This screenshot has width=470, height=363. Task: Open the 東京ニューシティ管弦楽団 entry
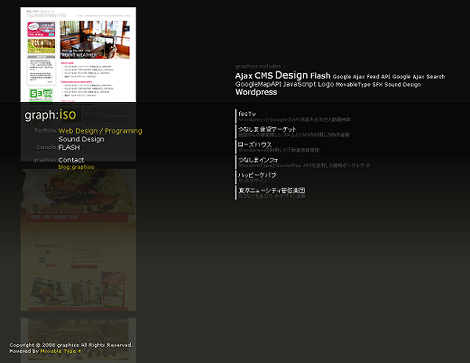(272, 190)
